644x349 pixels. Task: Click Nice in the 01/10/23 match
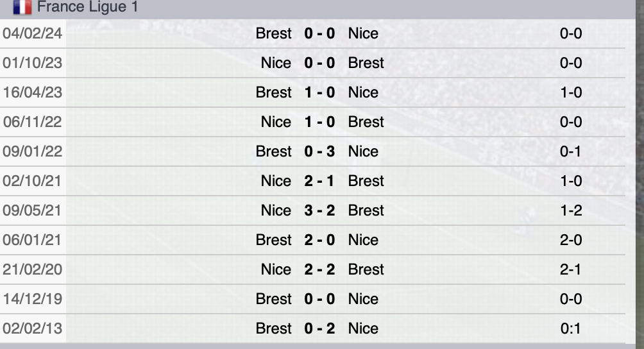276,63
